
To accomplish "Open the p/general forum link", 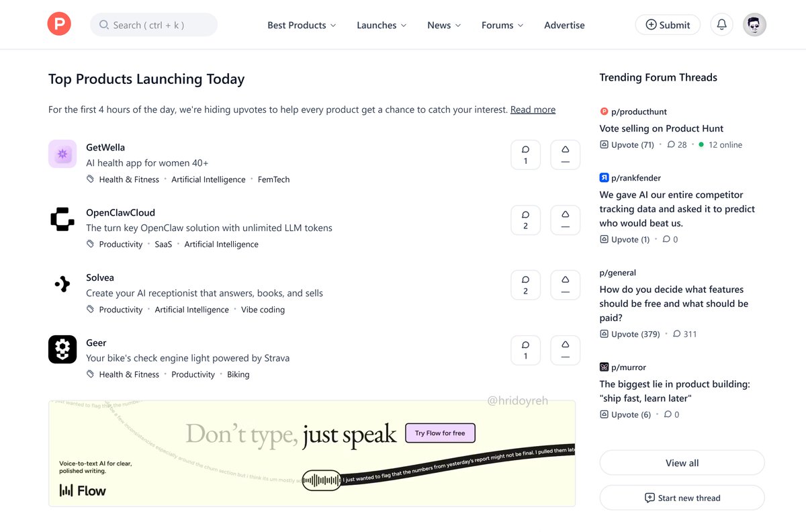I will tap(618, 273).
